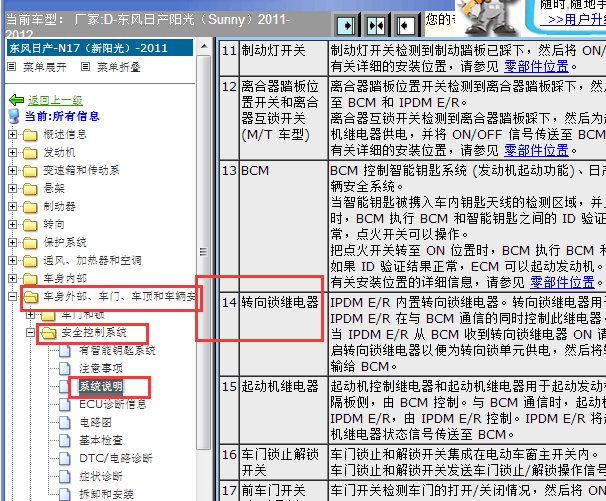Select 系统说明 tree item
This screenshot has height=501, width=606.
click(x=101, y=386)
